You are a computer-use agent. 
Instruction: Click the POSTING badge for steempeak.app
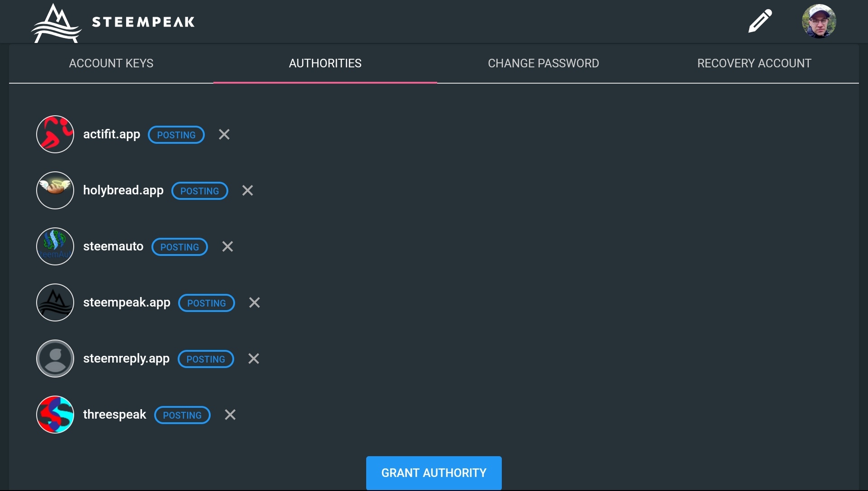pos(207,303)
